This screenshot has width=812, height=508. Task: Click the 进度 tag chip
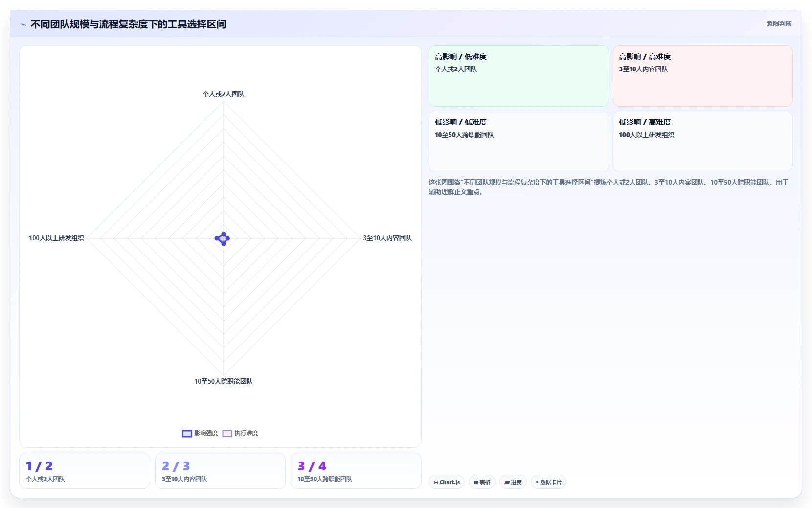pos(513,482)
